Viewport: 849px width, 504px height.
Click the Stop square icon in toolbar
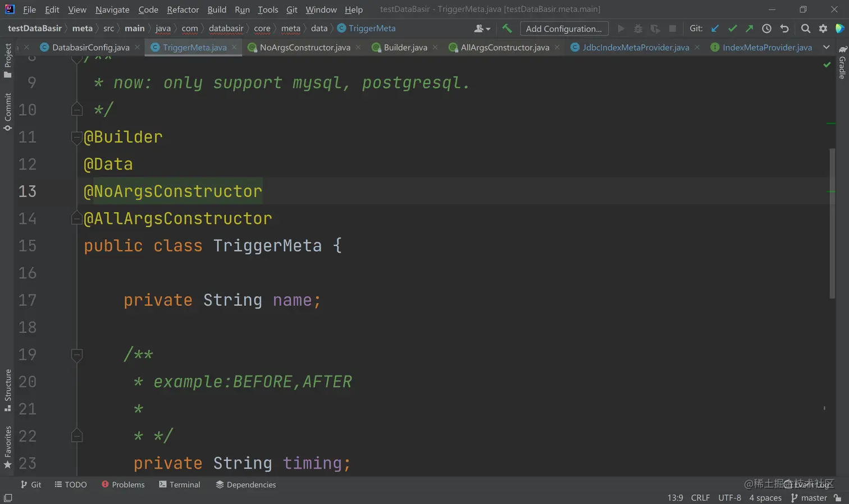pos(672,29)
